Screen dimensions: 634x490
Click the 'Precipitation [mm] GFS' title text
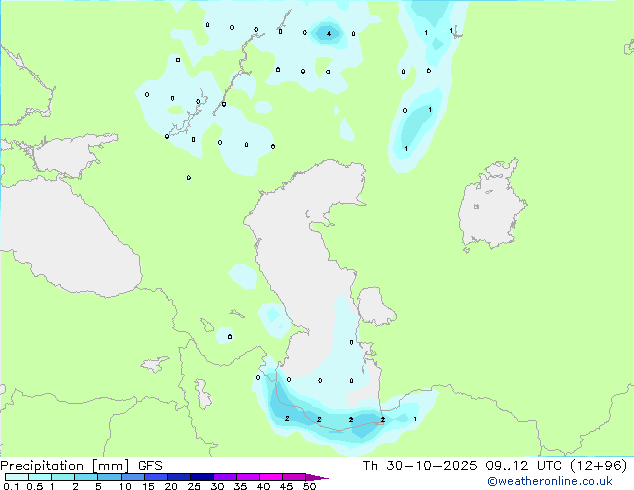[81, 466]
